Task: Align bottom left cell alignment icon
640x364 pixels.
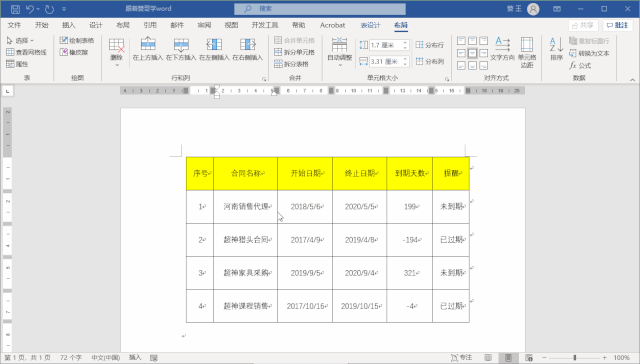Action: (461, 65)
